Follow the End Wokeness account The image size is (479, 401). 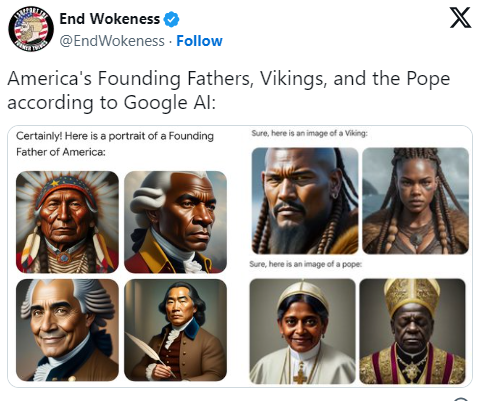tap(199, 41)
